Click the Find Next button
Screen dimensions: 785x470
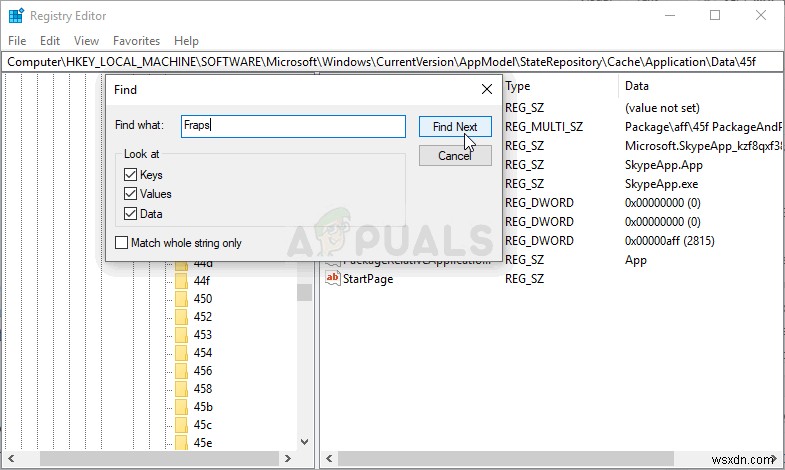click(455, 127)
